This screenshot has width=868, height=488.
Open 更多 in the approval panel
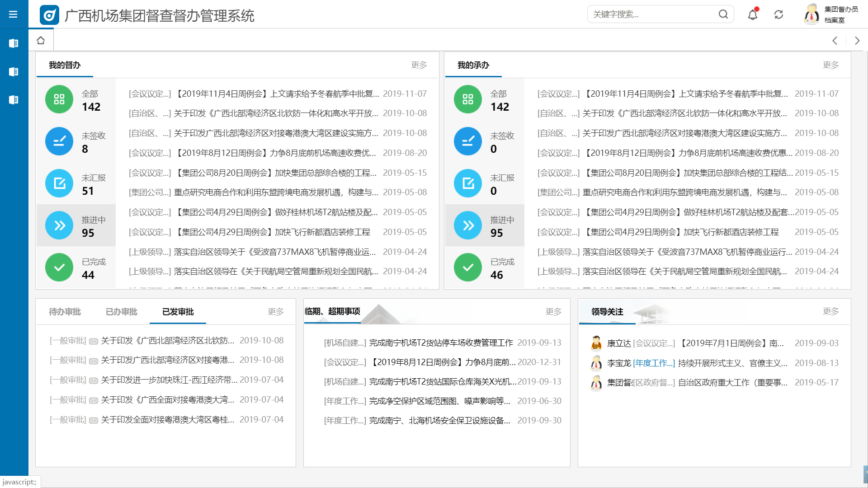coord(276,312)
